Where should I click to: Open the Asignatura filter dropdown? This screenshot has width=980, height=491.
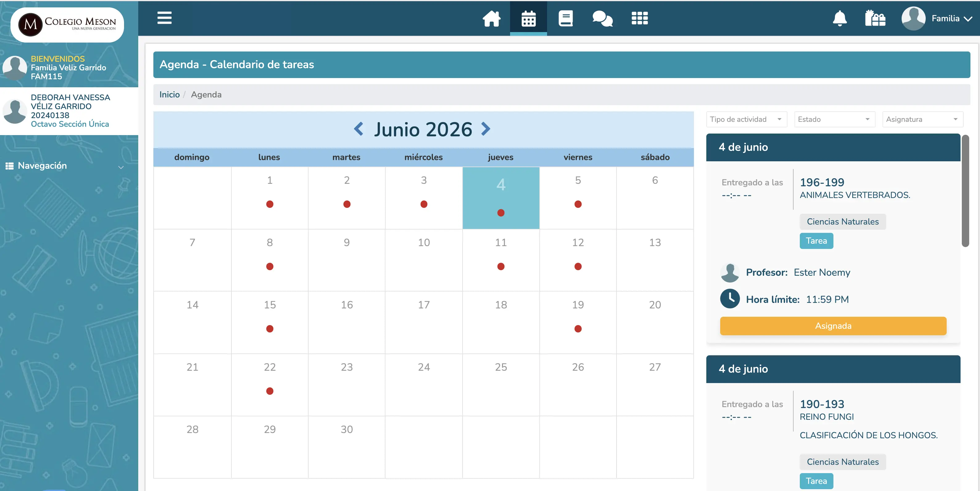[x=923, y=119]
